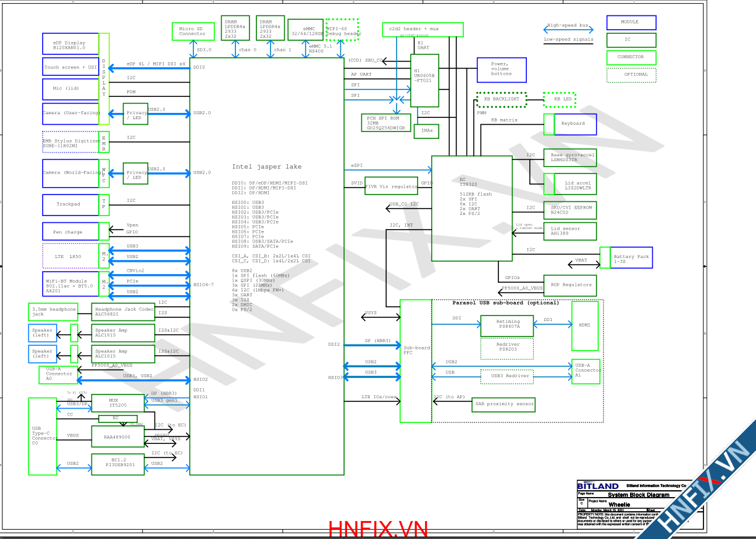This screenshot has height=539, width=756.
Task: Select the MODULE legend box
Action: (x=631, y=22)
